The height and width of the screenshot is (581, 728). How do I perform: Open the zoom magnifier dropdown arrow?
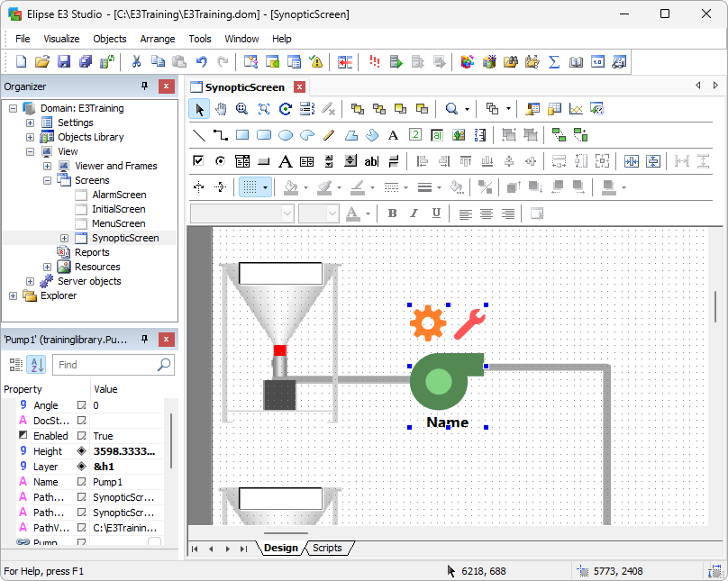click(467, 110)
